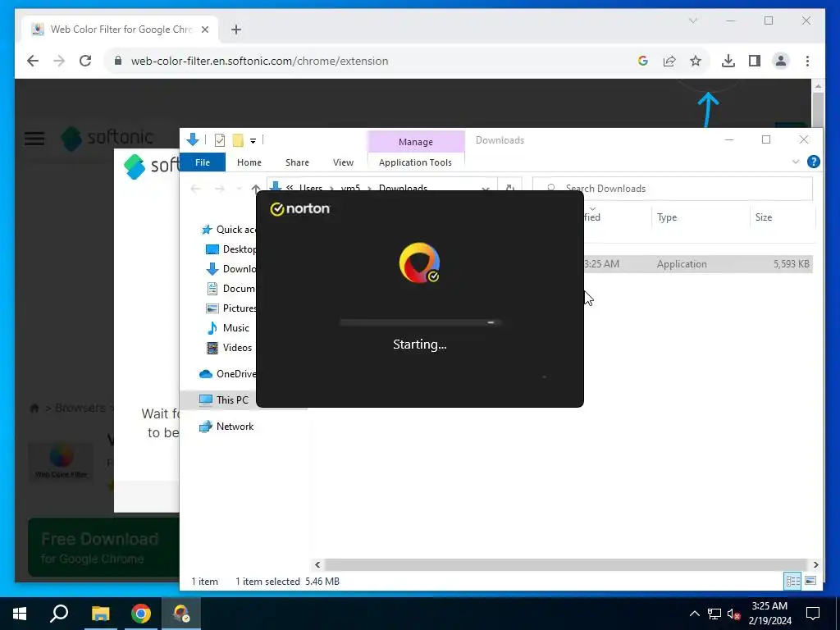Open address bar history dropdown
840x630 pixels.
pos(486,189)
